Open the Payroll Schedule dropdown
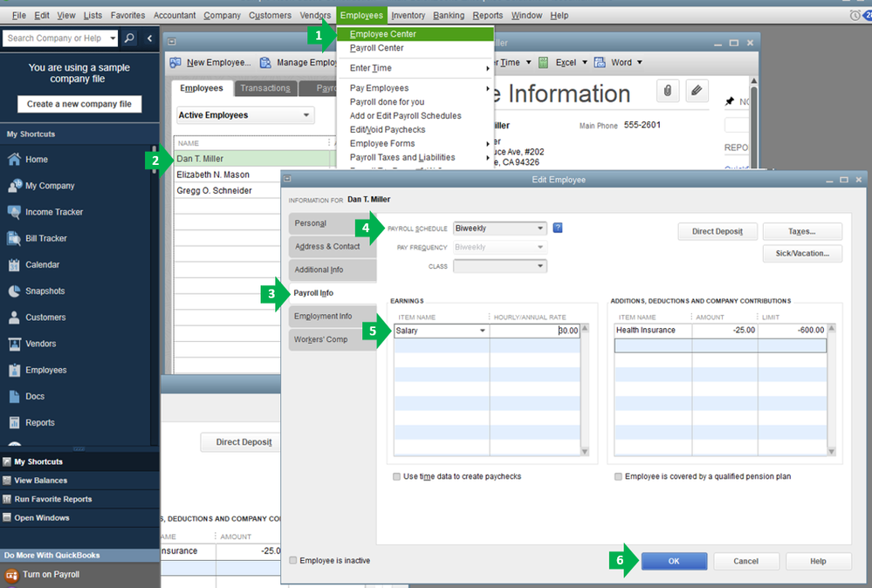 coord(540,228)
